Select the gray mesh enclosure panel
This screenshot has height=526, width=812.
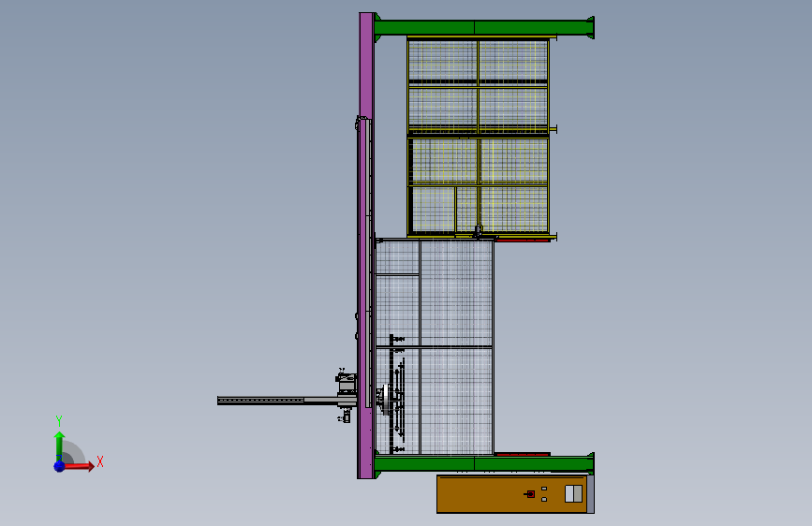434,347
